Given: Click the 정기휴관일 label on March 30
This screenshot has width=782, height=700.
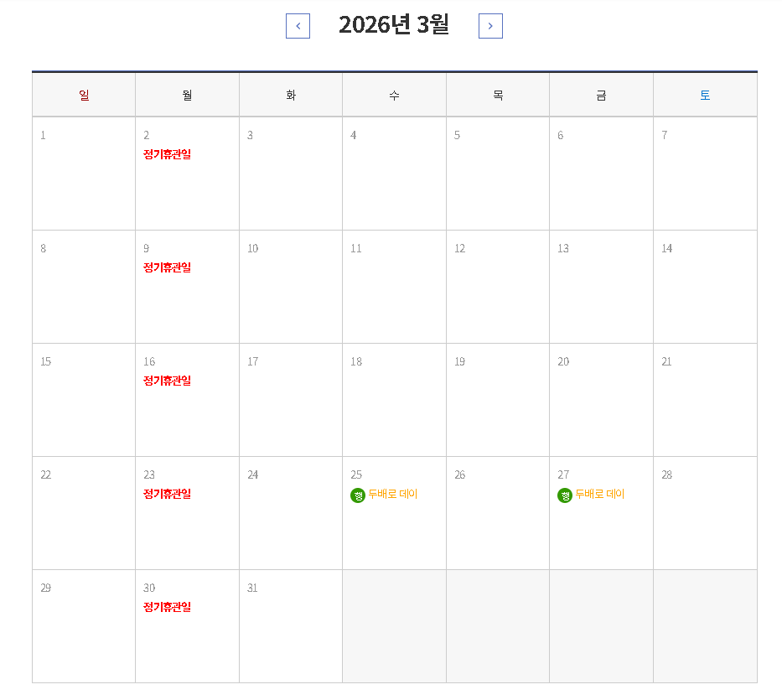Looking at the screenshot, I should [165, 607].
